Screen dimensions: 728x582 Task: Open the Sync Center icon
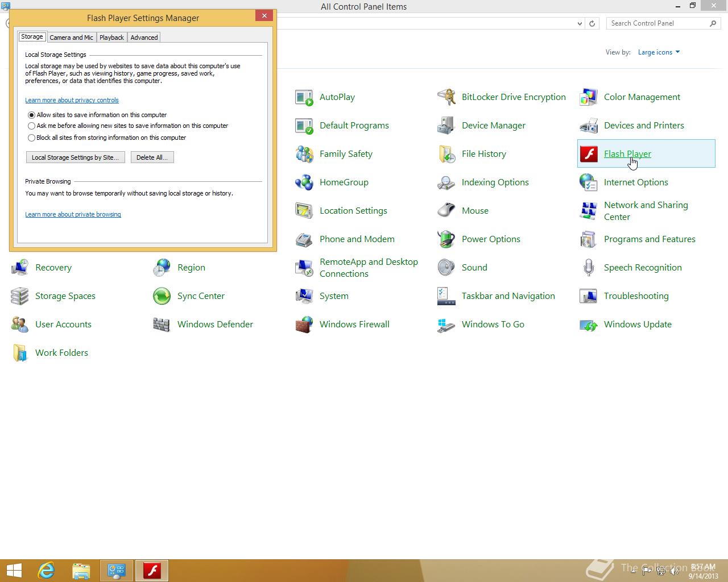click(x=162, y=296)
